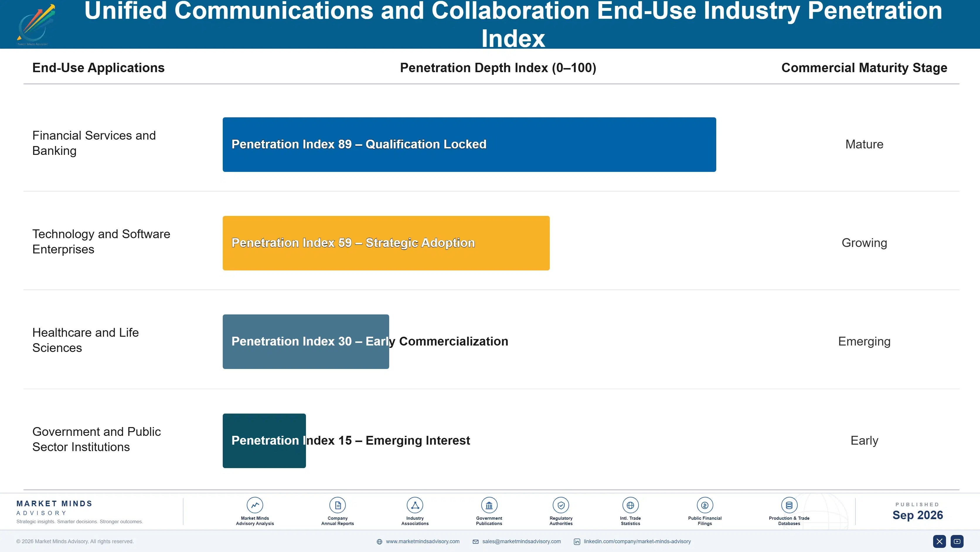
Task: Click Financial Services and Banking row label
Action: 94,143
